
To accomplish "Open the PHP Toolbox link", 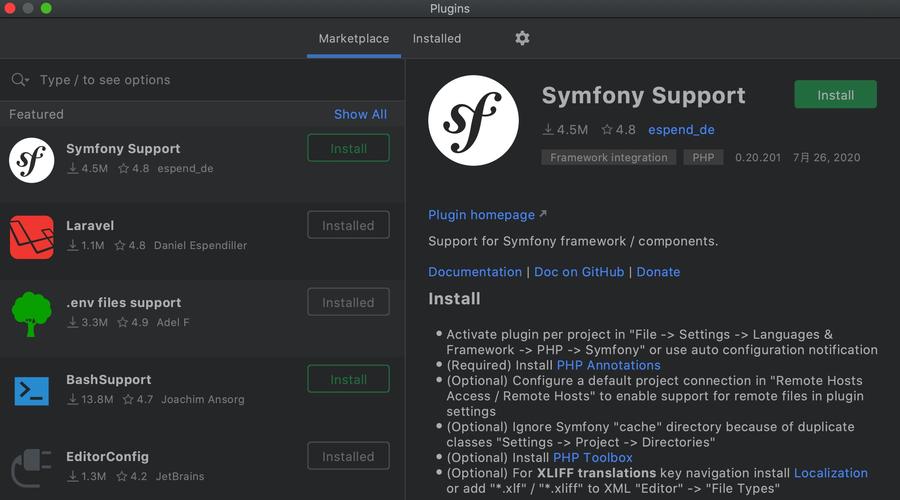I will 592,458.
